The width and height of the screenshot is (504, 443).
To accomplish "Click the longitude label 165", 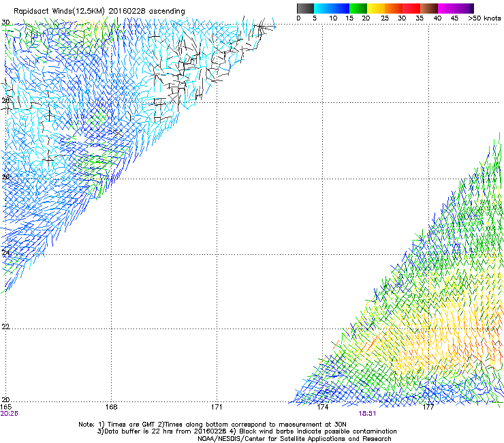I will pyautogui.click(x=6, y=407).
